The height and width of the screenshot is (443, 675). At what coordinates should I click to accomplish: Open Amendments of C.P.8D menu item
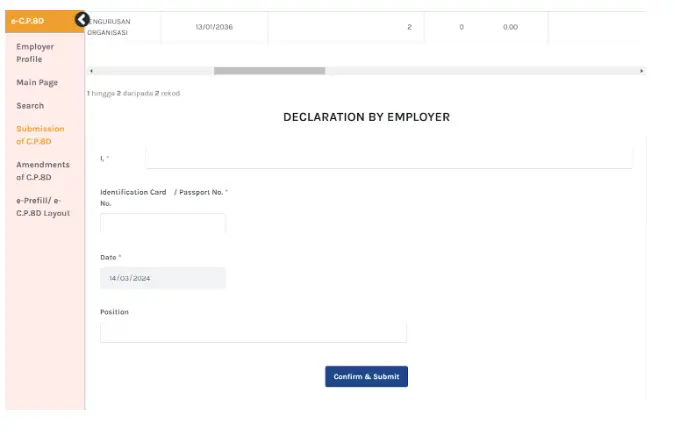click(x=43, y=171)
